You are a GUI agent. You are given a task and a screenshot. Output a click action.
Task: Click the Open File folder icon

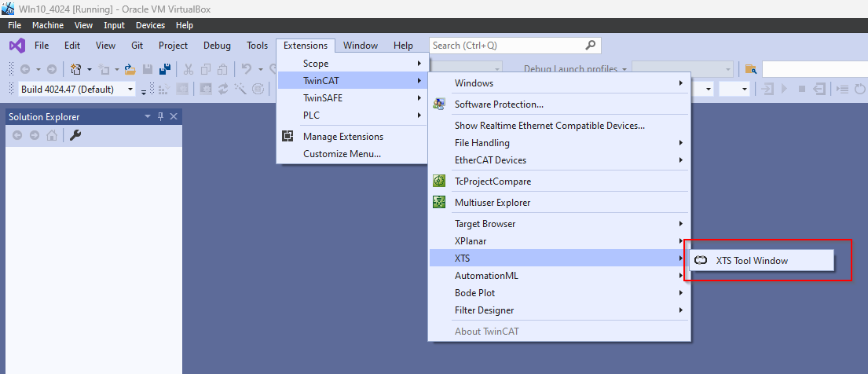(x=130, y=69)
